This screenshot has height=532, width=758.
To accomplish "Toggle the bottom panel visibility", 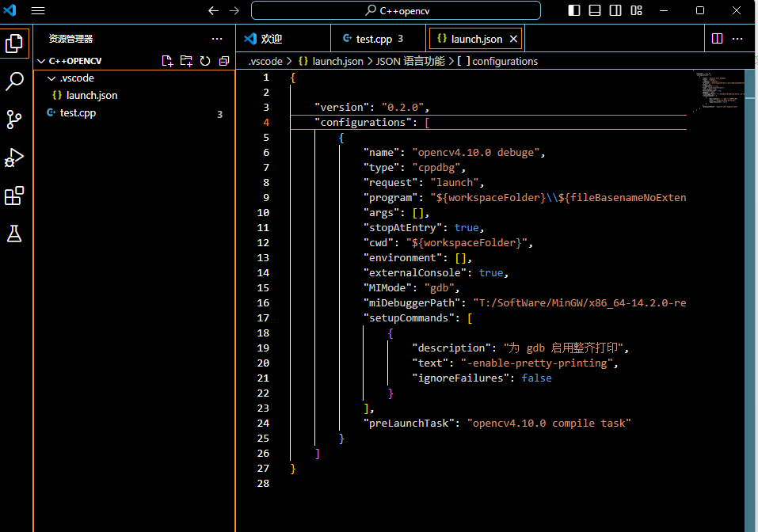I will 595,10.
